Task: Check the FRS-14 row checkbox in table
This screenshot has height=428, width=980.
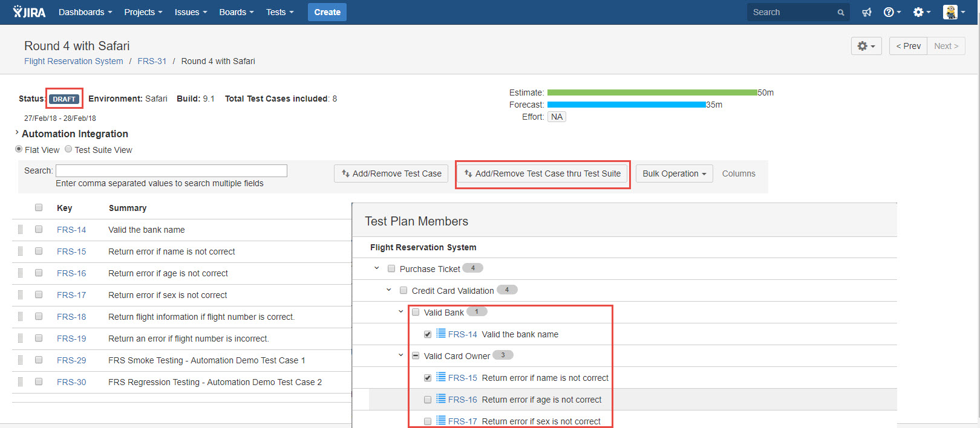Action: click(39, 229)
